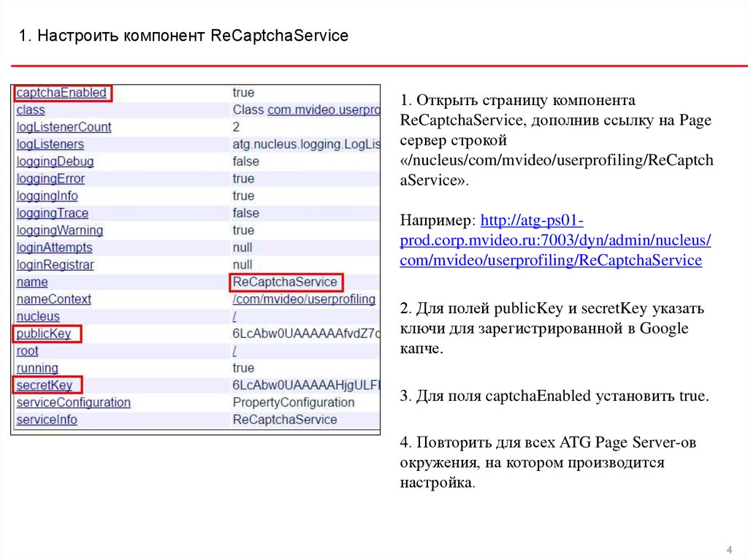Open the /com/mvideo/userprofiling path link
748x560 pixels.
(x=304, y=299)
